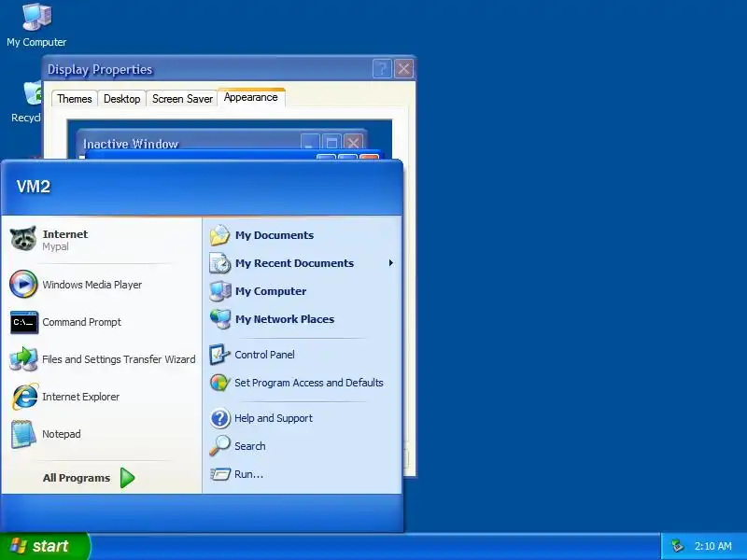
Task: Open Mypal raccoon Internet browser icon
Action: [23, 239]
